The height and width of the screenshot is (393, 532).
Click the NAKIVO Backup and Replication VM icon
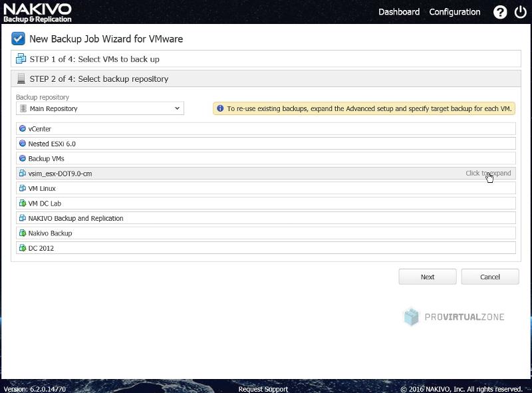click(x=23, y=218)
